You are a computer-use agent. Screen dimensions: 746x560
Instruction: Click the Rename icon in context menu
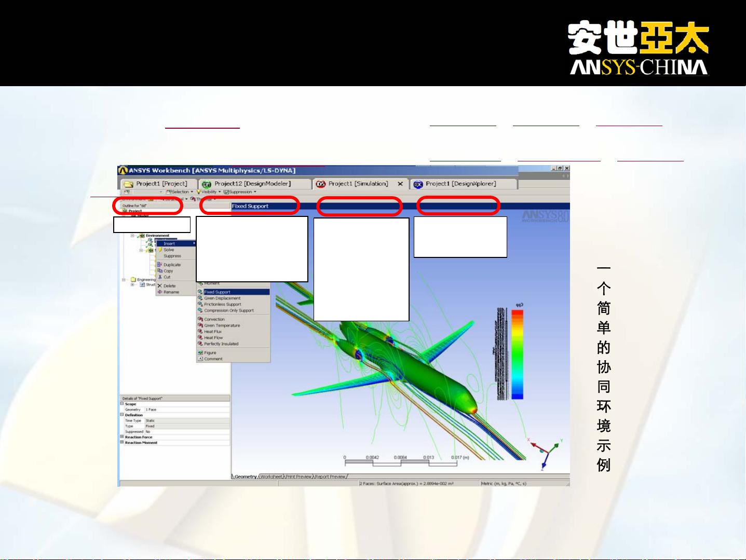(160, 292)
